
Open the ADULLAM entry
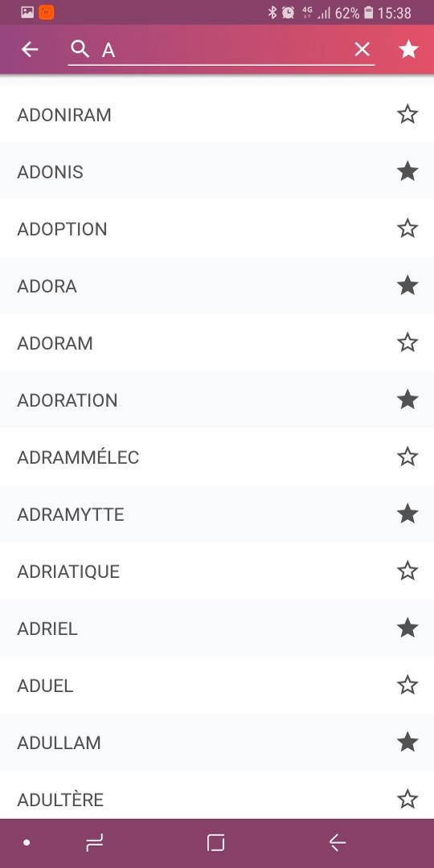coord(217,743)
